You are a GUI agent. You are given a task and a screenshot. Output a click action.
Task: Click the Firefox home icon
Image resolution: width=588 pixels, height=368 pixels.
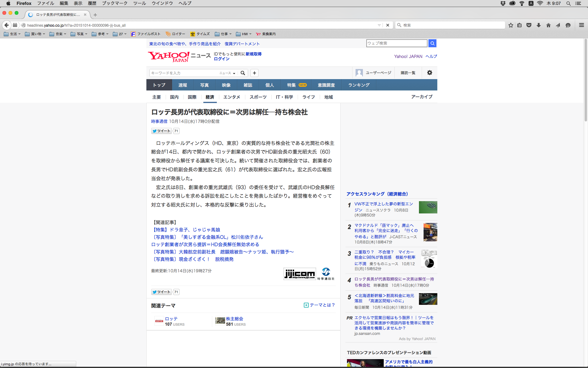548,25
